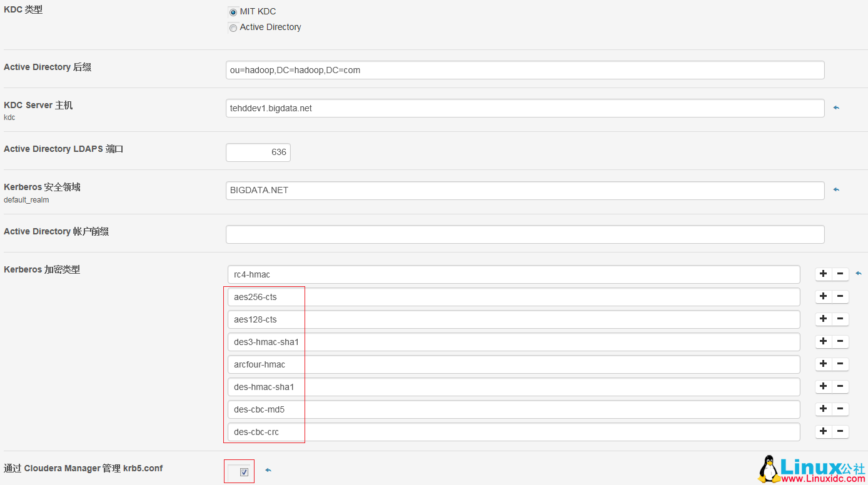Remove the aes256-cts encryption type
Image resolution: width=868 pixels, height=485 pixels.
(840, 296)
